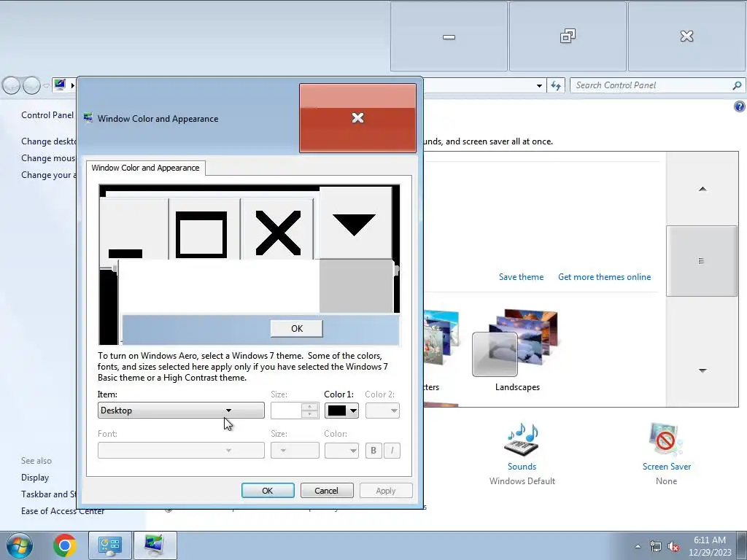The width and height of the screenshot is (747, 560).
Task: Click the search magnifier icon
Action: pyautogui.click(x=737, y=85)
